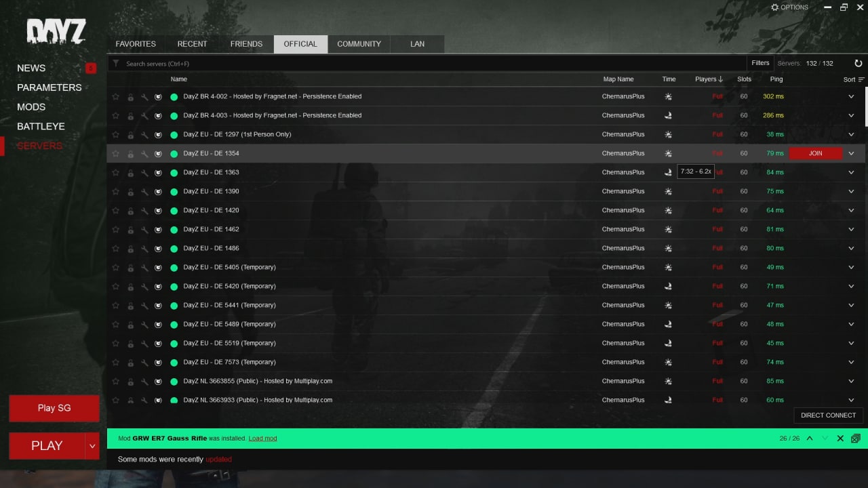The width and height of the screenshot is (868, 488).
Task: Expand details for DayZ BR 4-002 server
Action: click(x=851, y=96)
